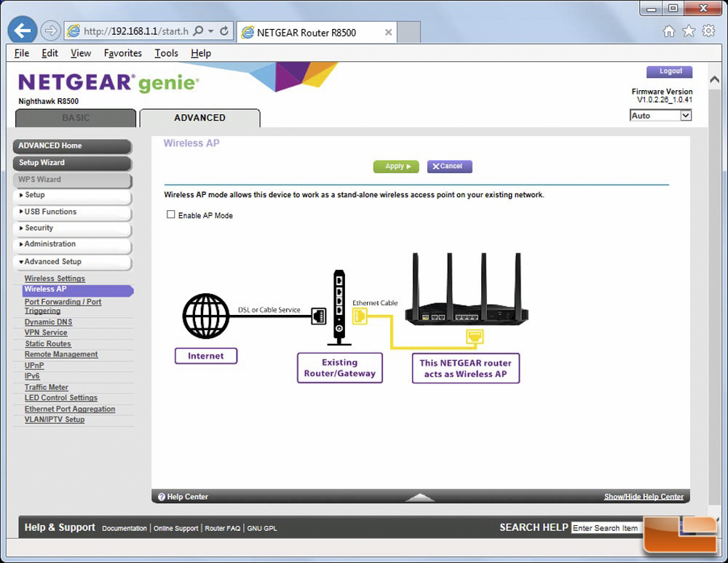Click the Apply button
This screenshot has width=728, height=563.
pyautogui.click(x=396, y=167)
